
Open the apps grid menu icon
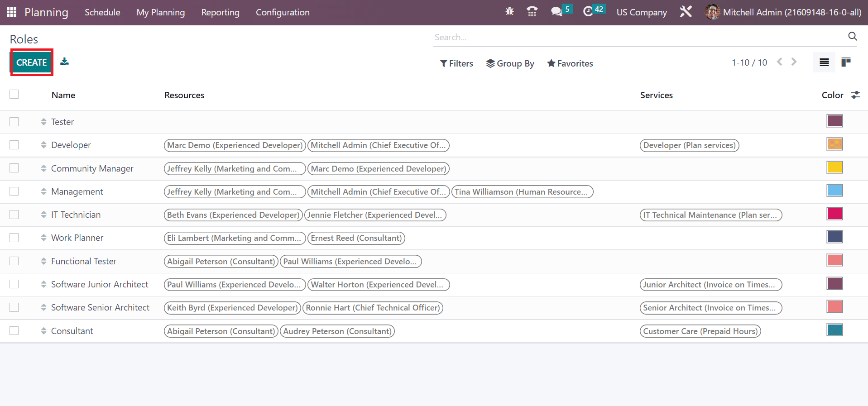coord(12,12)
